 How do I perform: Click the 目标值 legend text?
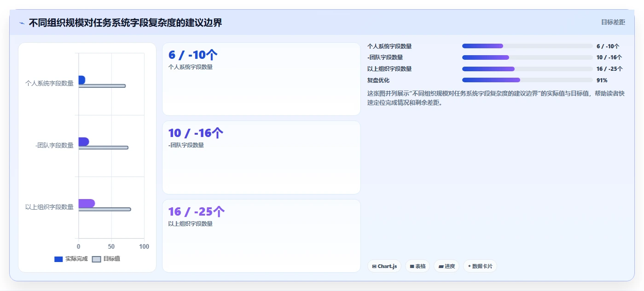(112, 259)
